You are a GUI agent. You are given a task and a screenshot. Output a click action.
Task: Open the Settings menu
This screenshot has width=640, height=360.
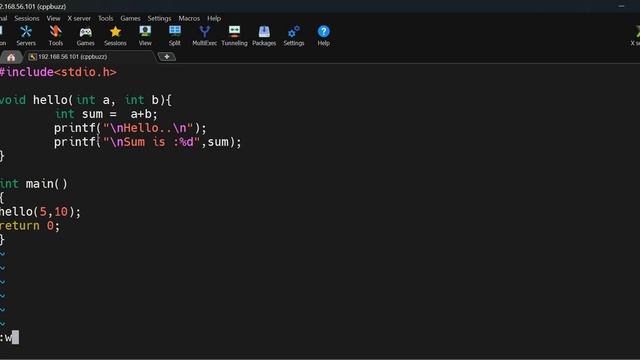click(159, 18)
